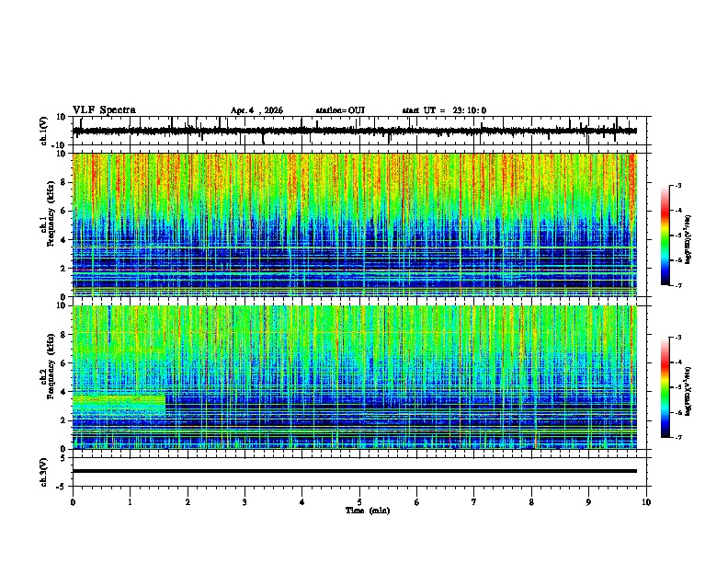Click the "8" tick on the time axis
Screen dimensions: 728x563
(x=531, y=502)
